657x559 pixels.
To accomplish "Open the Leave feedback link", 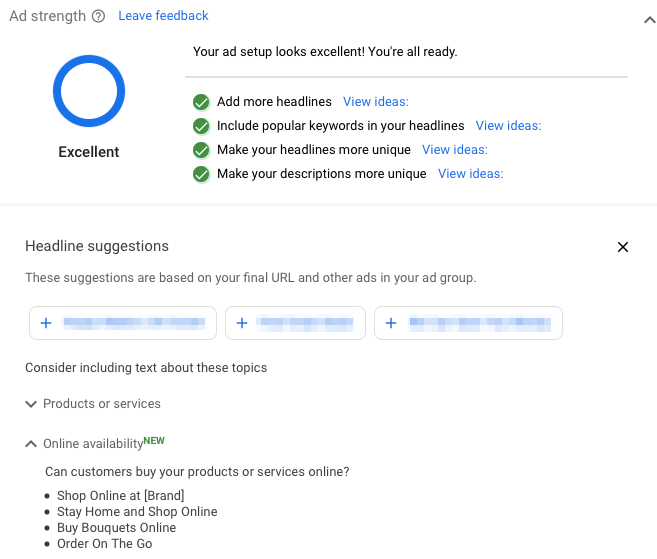I will click(x=163, y=16).
